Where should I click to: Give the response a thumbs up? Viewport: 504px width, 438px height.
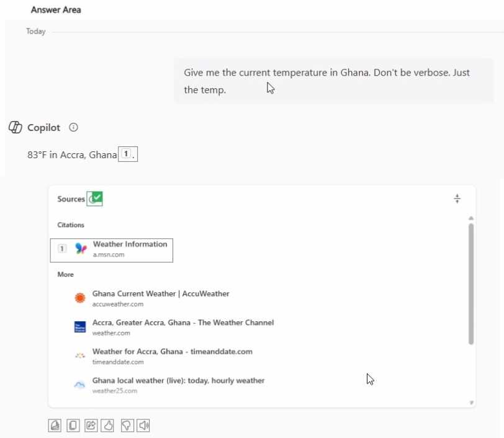[x=109, y=426]
